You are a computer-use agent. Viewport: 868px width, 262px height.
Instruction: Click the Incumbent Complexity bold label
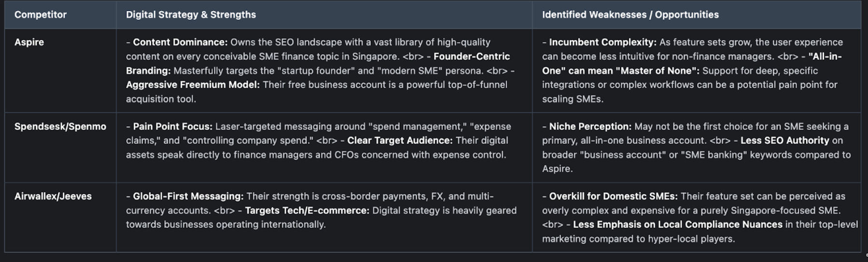coord(602,42)
